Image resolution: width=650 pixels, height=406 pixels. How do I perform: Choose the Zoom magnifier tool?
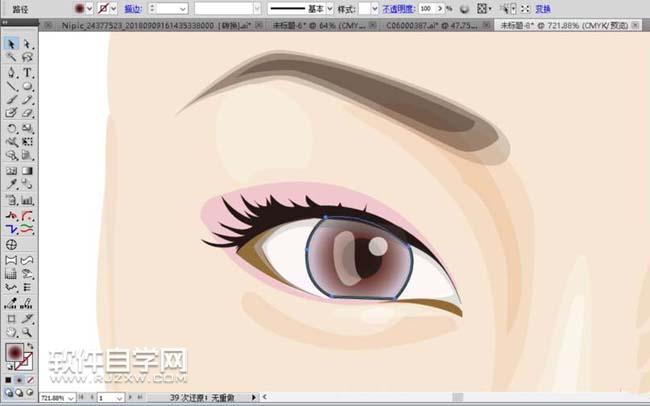pyautogui.click(x=27, y=332)
